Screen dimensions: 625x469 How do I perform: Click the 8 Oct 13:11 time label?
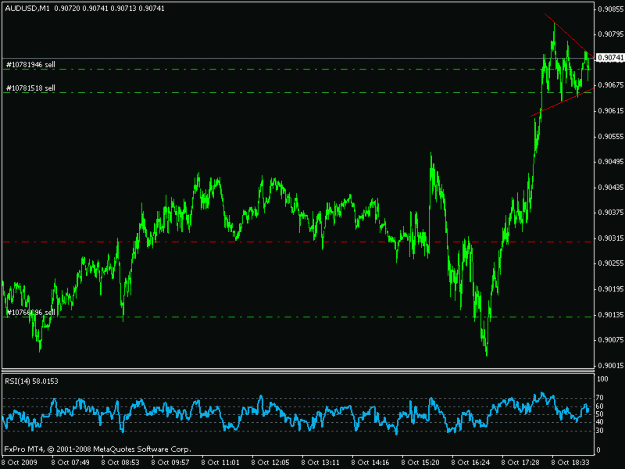point(320,463)
